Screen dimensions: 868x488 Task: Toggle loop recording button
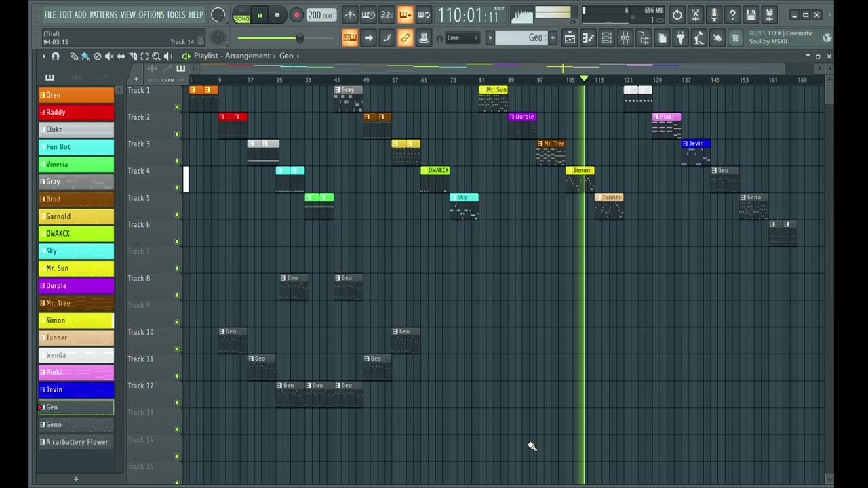tap(423, 15)
